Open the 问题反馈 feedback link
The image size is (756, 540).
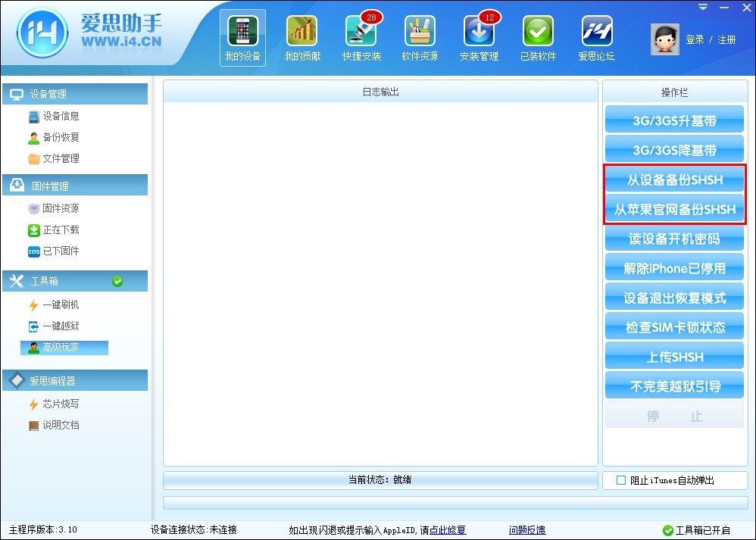coord(527,530)
